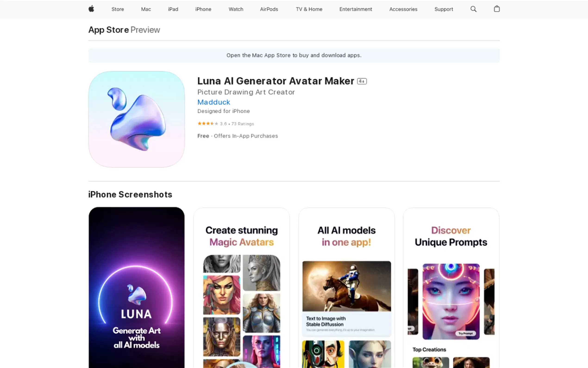Open the search magnifier icon

pyautogui.click(x=473, y=9)
